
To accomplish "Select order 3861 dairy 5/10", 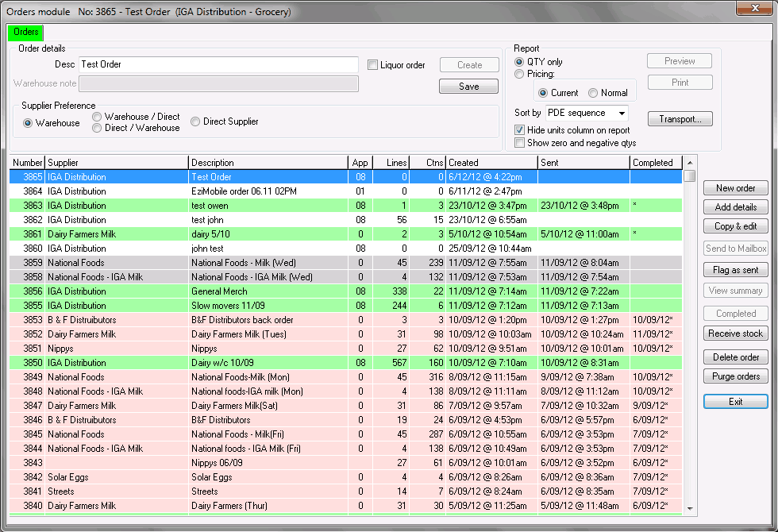I will point(346,234).
